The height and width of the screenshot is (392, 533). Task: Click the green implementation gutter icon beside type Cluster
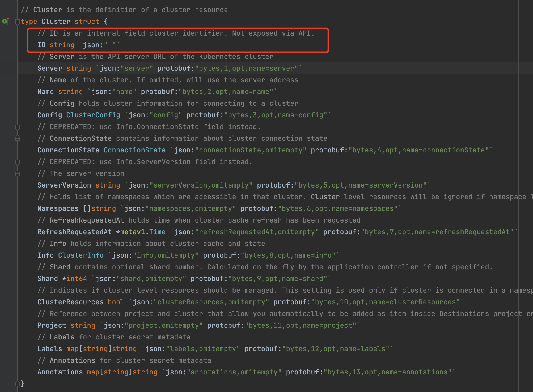[x=5, y=22]
